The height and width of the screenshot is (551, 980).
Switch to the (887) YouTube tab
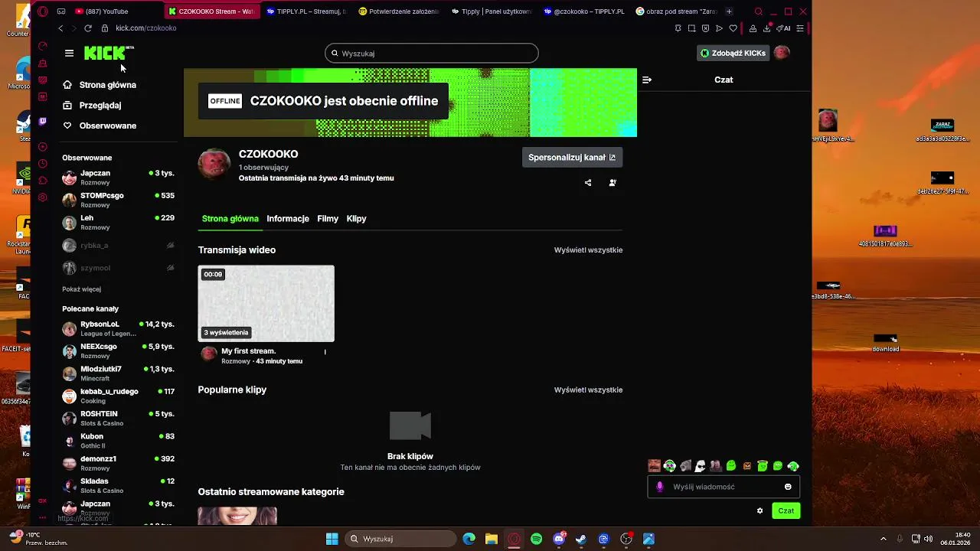pyautogui.click(x=116, y=11)
